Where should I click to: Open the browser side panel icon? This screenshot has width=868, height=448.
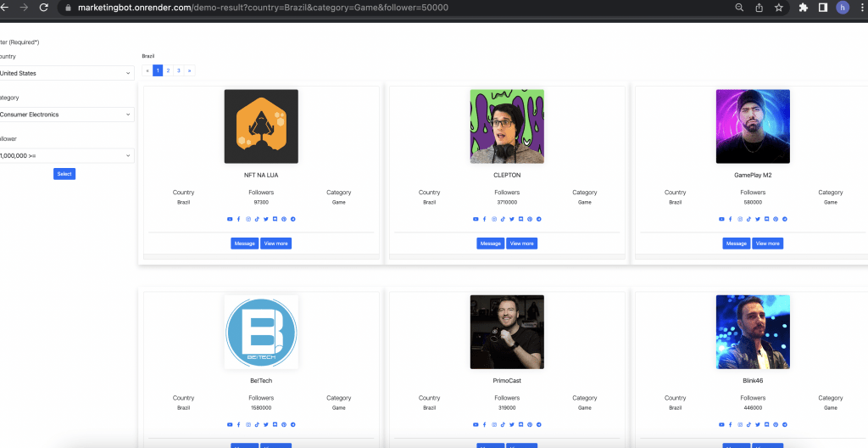(x=823, y=8)
